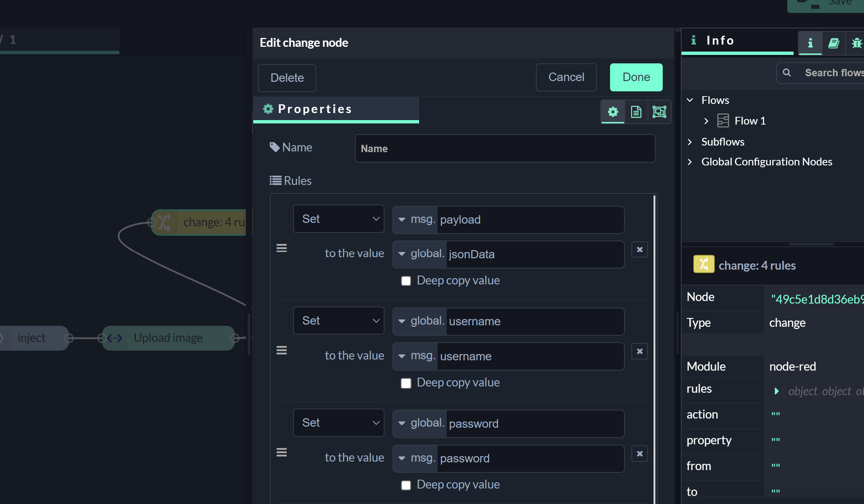Open the Help book icon in the sidebar

(833, 43)
